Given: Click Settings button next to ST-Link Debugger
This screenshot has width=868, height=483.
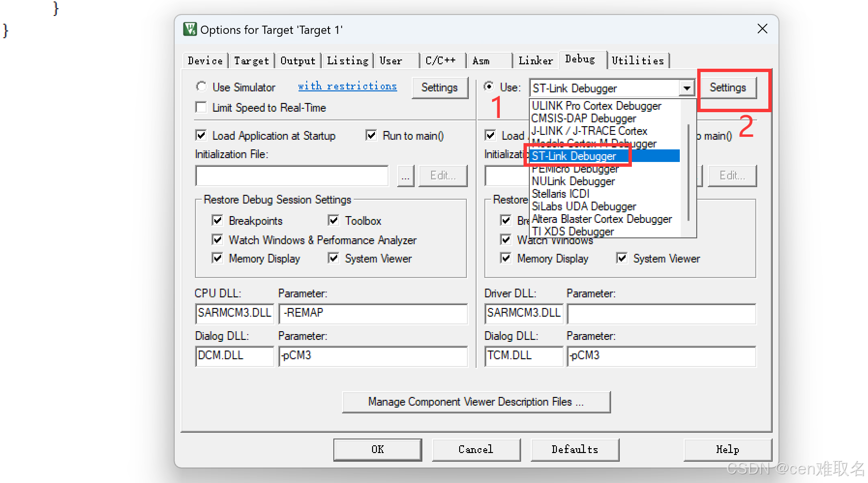Looking at the screenshot, I should pyautogui.click(x=728, y=88).
